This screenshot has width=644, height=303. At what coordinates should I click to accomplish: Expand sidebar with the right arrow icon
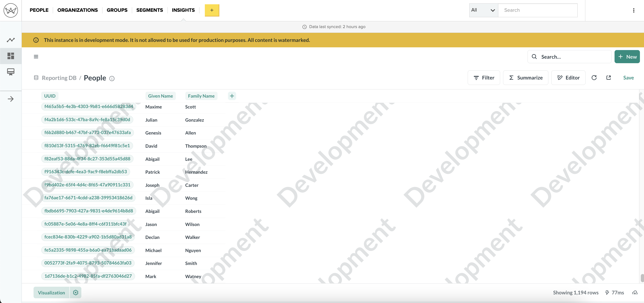coord(11,99)
